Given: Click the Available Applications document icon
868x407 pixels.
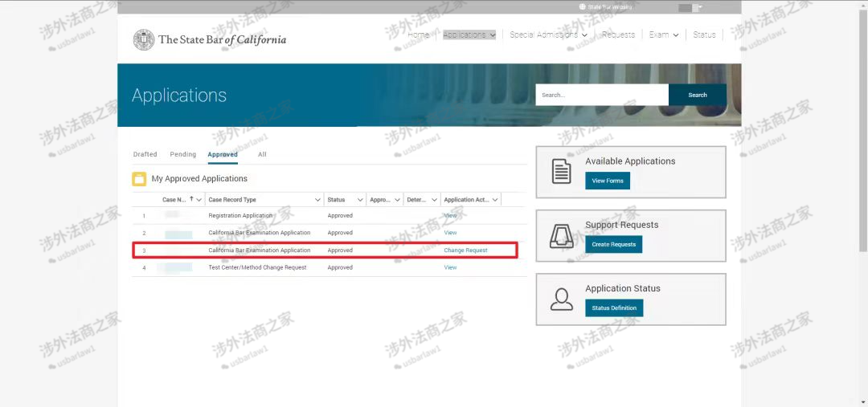Looking at the screenshot, I should coord(561,171).
